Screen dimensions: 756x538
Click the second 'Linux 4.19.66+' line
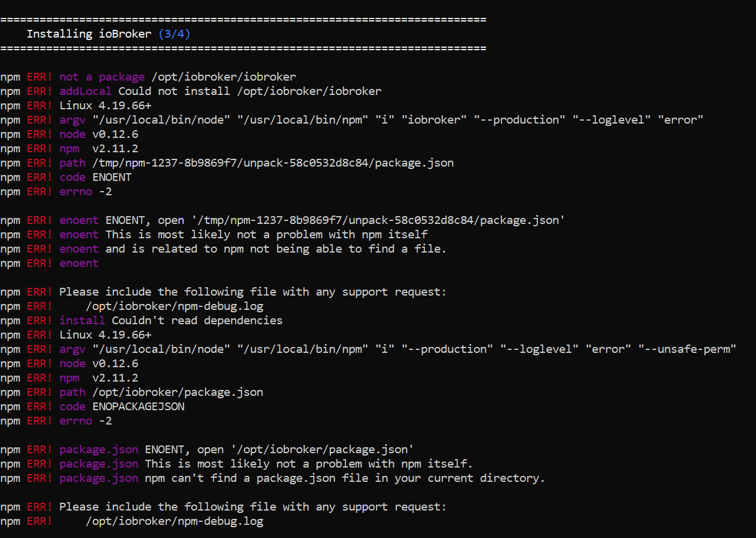pyautogui.click(x=105, y=335)
